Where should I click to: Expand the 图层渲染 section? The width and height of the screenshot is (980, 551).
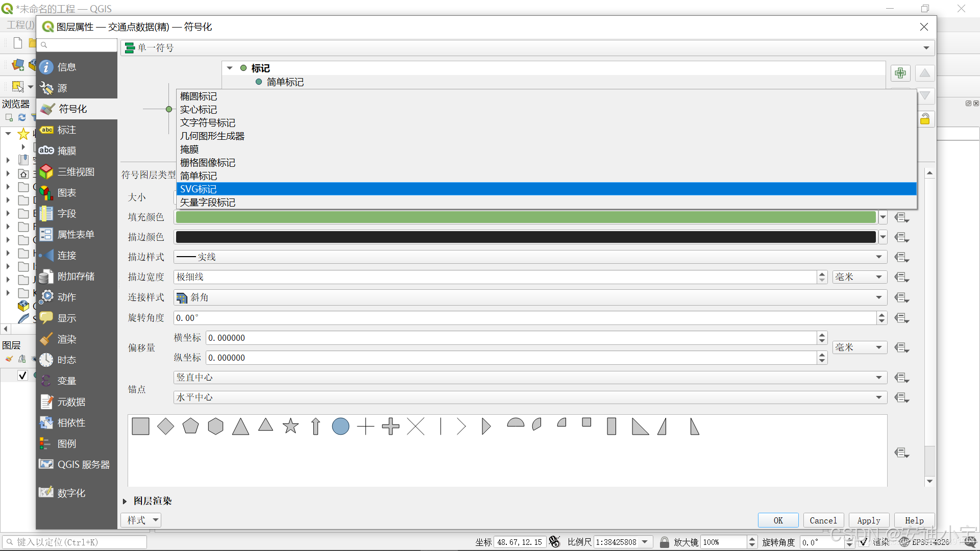click(125, 501)
